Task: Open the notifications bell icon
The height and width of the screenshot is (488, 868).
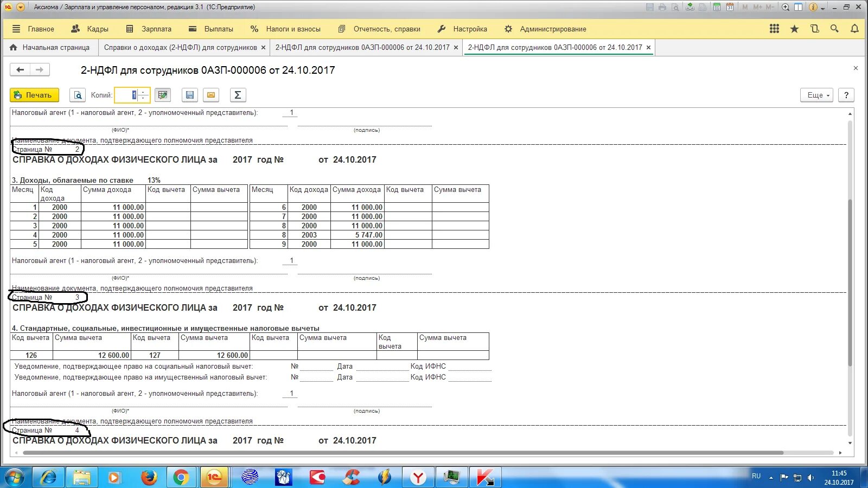Action: point(854,29)
